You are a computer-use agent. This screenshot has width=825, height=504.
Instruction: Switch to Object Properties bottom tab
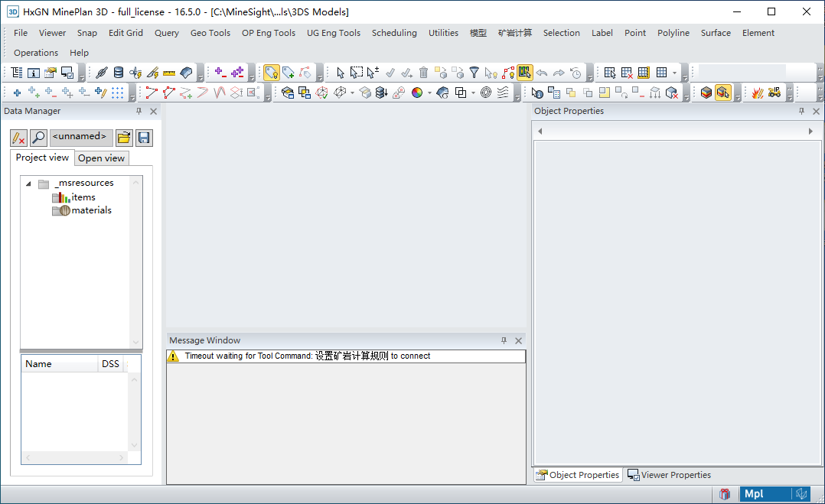[x=578, y=475]
